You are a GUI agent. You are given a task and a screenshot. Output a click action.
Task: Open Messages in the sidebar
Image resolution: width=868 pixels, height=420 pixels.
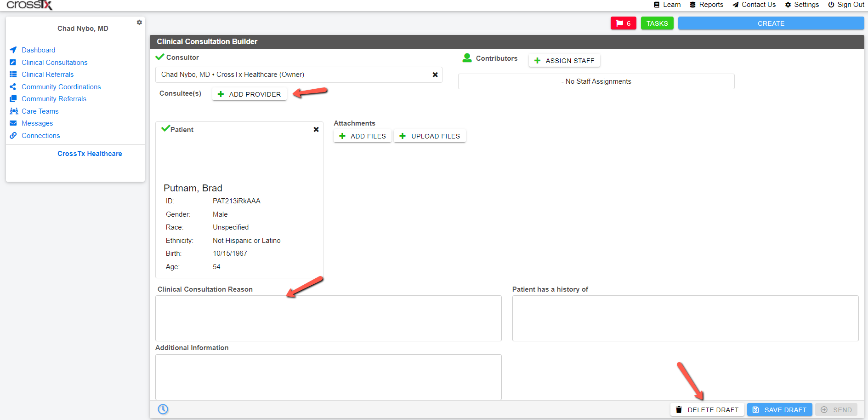(x=37, y=123)
